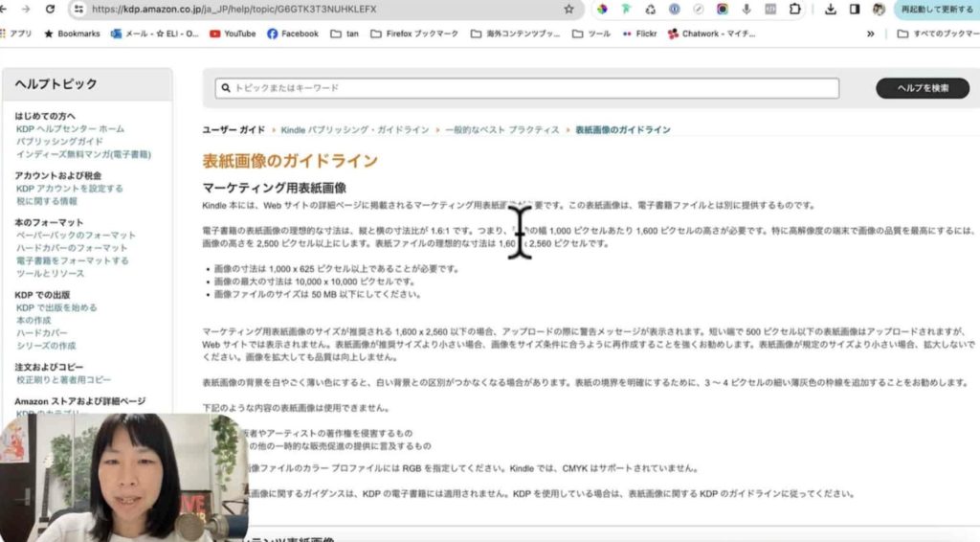Open the Chrome profile avatar
Image resolution: width=980 pixels, height=542 pixels.
879,9
